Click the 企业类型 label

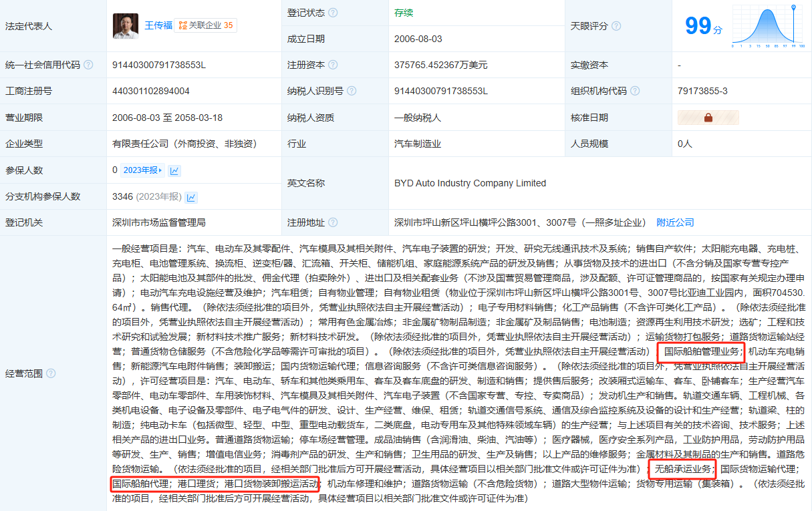pos(24,144)
